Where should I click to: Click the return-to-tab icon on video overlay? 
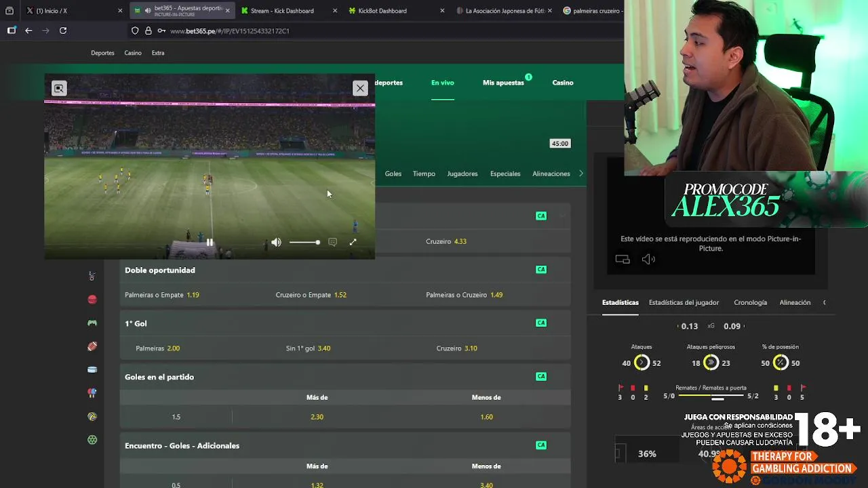click(x=59, y=88)
